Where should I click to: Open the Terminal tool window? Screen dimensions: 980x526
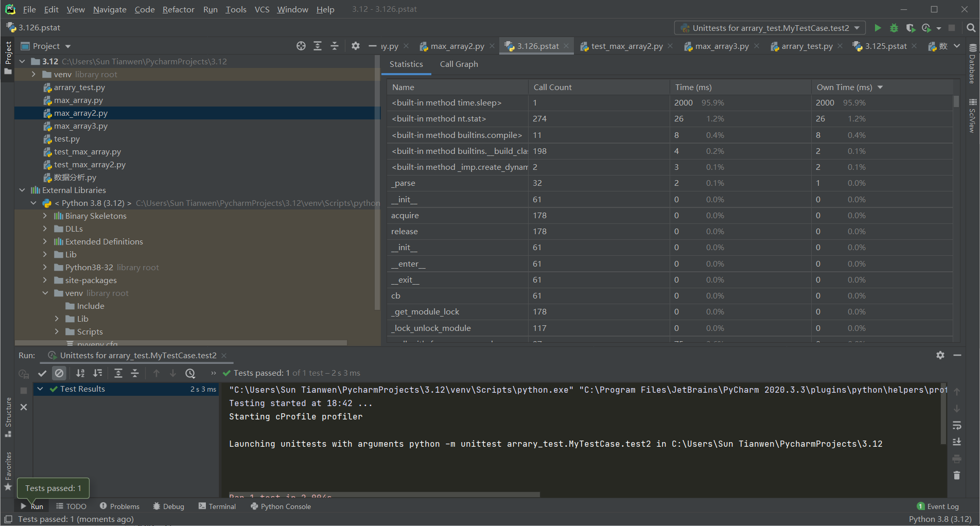(217, 506)
